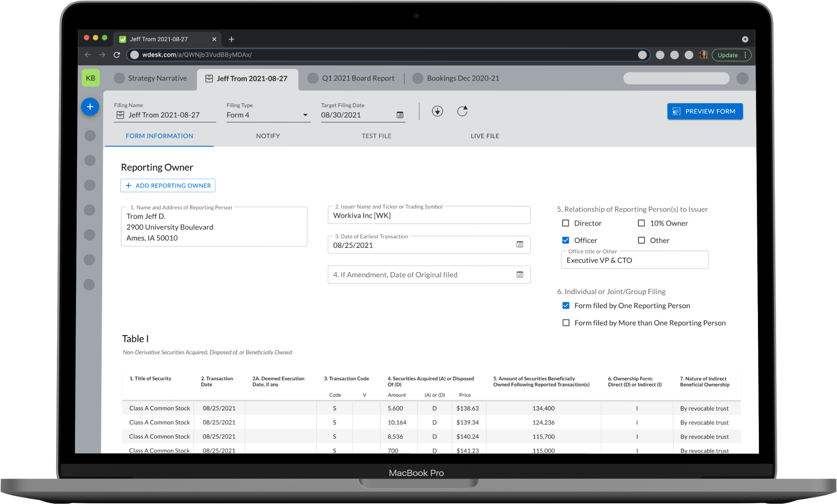The width and height of the screenshot is (837, 504).
Task: Click the browser tab search dropdown arrow
Action: point(745,39)
